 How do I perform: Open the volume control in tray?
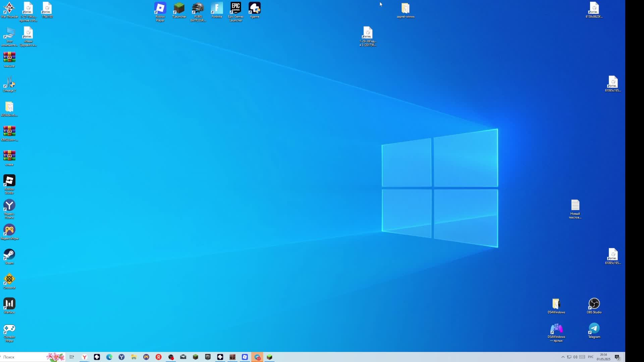(x=575, y=357)
